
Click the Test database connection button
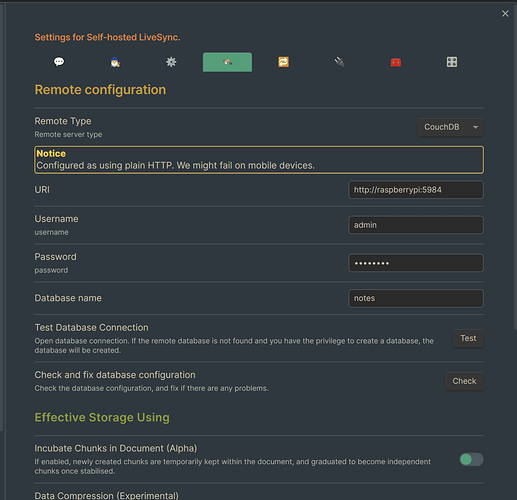468,338
